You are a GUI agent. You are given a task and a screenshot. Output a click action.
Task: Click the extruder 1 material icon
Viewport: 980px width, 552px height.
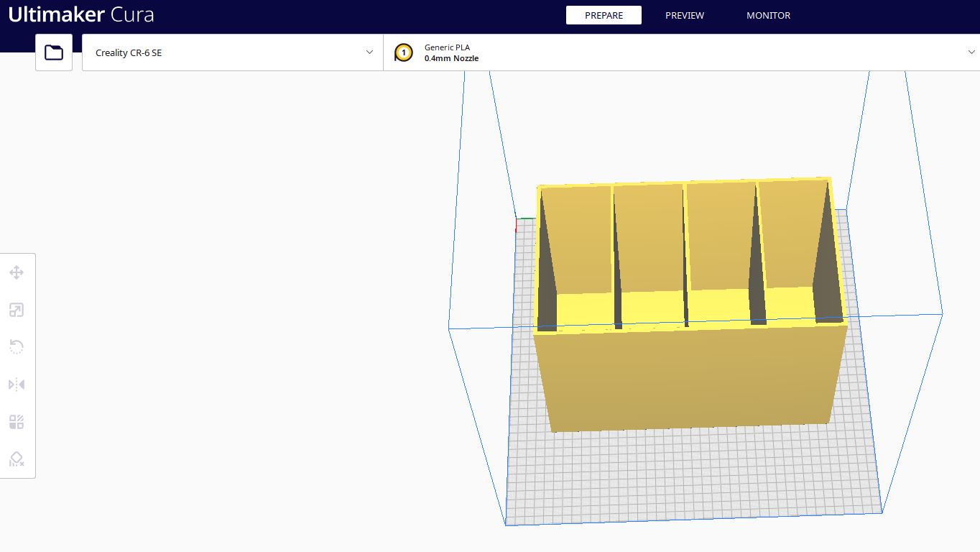404,52
